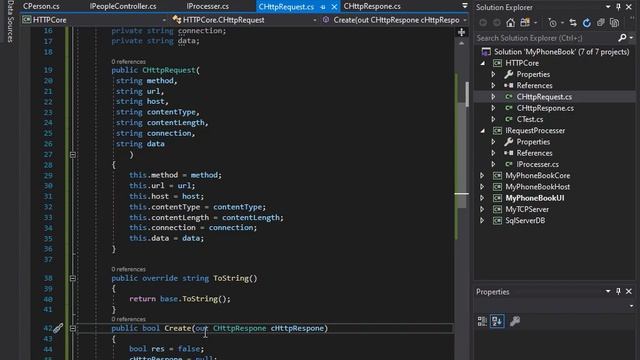640x360 pixels.
Task: Open the Properties object selector dropdown
Action: 631,306
